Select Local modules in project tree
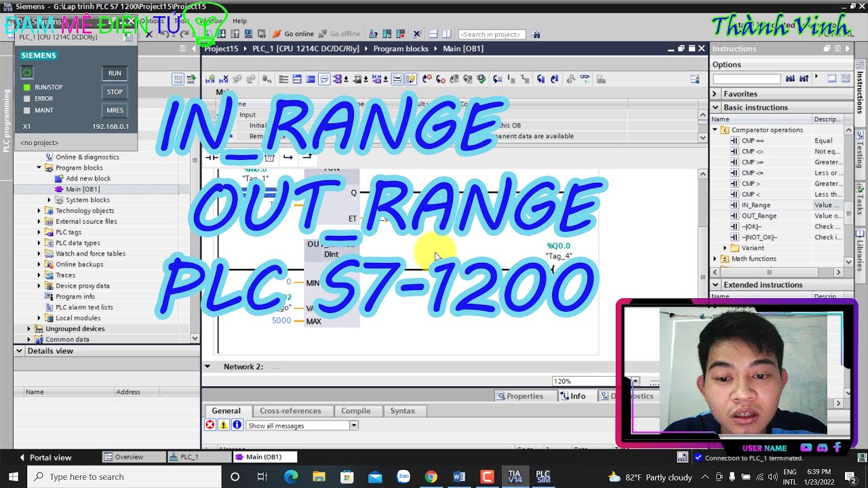Screen dimensions: 868x488 (x=77, y=318)
